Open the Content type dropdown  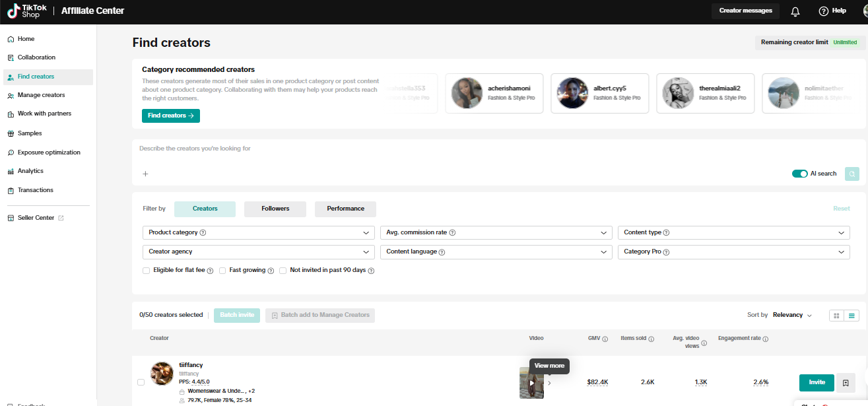[x=734, y=233]
